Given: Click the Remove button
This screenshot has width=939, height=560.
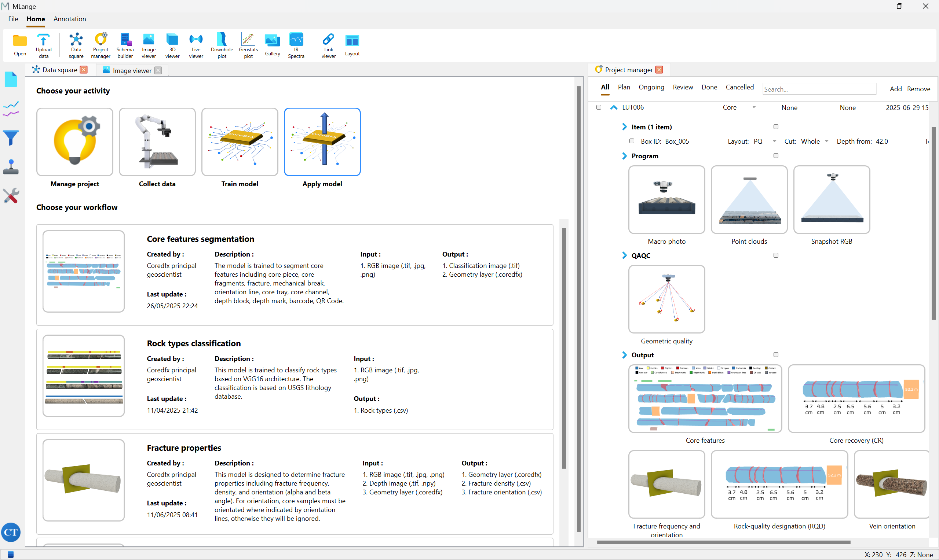Looking at the screenshot, I should pos(918,89).
